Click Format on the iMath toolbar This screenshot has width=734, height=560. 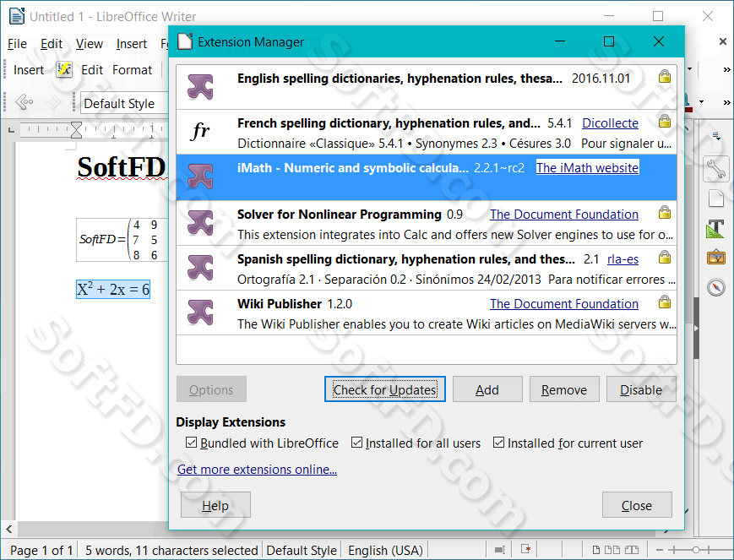pyautogui.click(x=132, y=70)
